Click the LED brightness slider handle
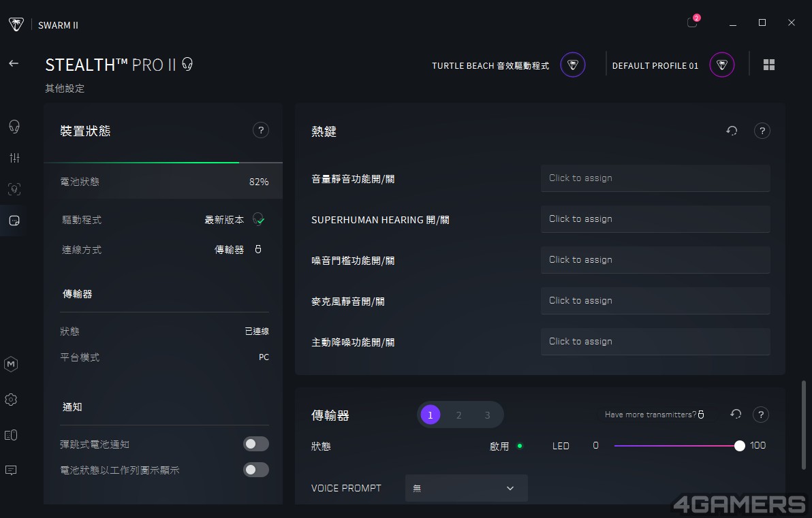Viewport: 812px width, 518px height. point(740,446)
